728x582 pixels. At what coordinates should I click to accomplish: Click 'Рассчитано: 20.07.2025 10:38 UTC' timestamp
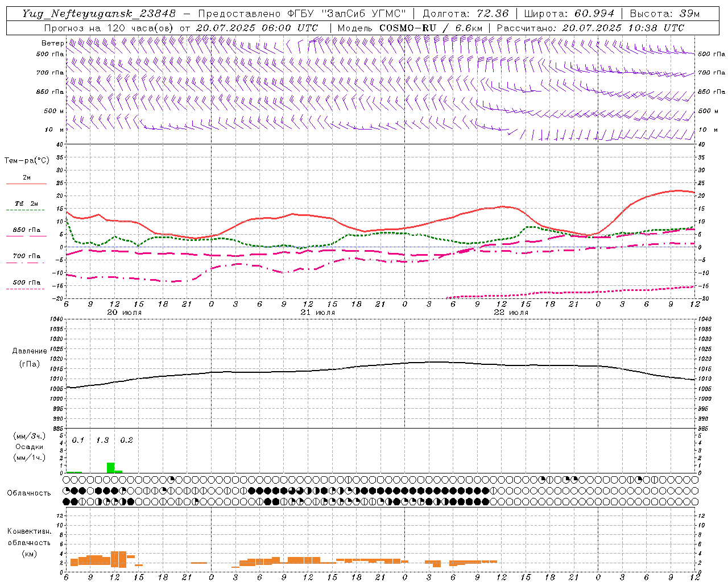(590, 28)
